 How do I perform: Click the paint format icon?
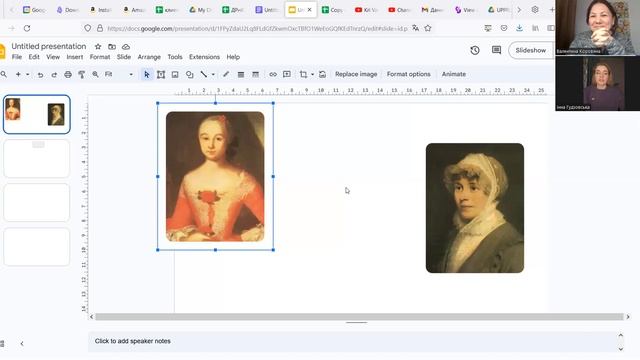(82, 74)
